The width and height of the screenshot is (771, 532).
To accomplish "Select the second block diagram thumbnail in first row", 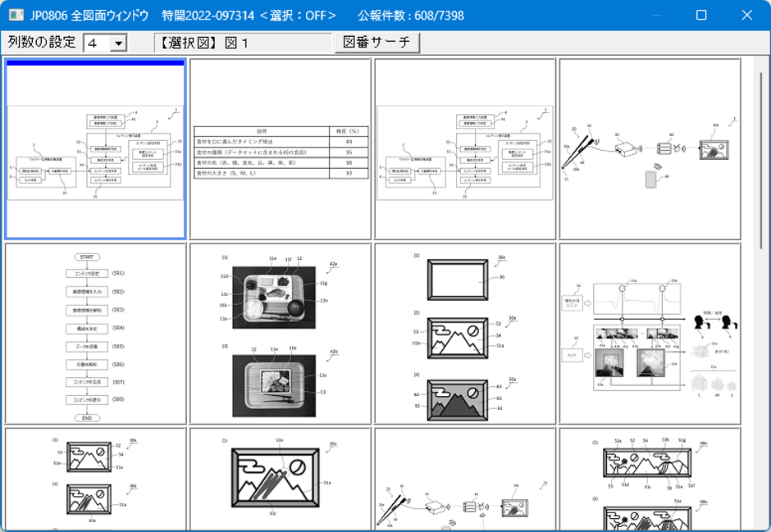I will point(465,149).
